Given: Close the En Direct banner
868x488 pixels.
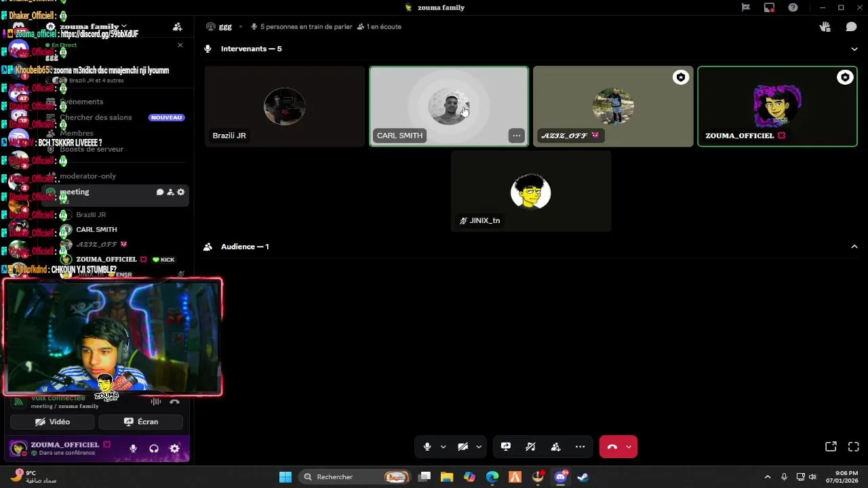Looking at the screenshot, I should coord(180,45).
